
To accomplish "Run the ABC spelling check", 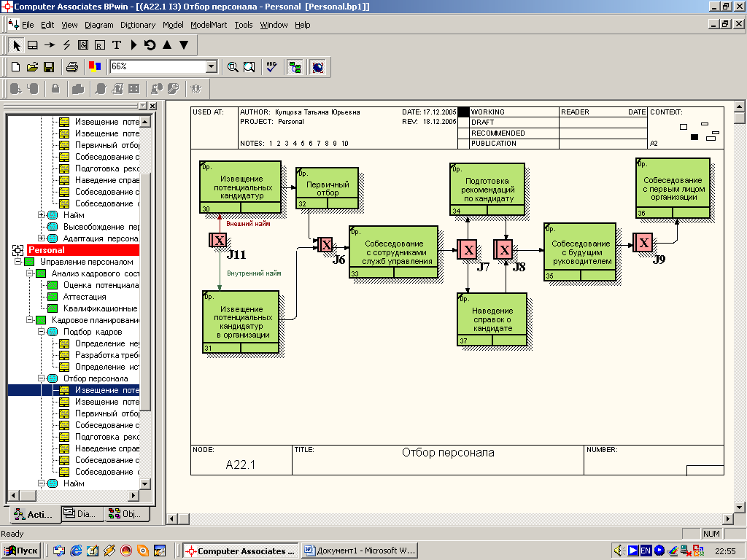I will (272, 67).
